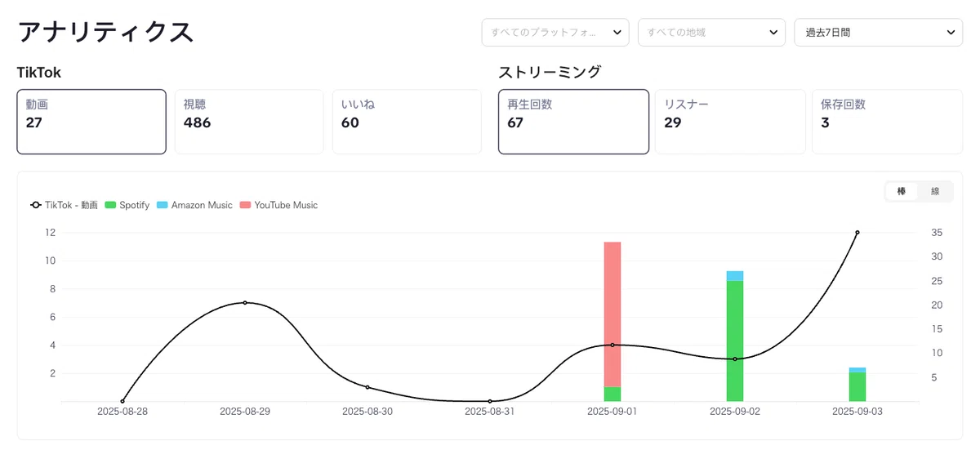The height and width of the screenshot is (459, 980).
Task: Hide the Amazon Music legend series
Action: pos(163,205)
